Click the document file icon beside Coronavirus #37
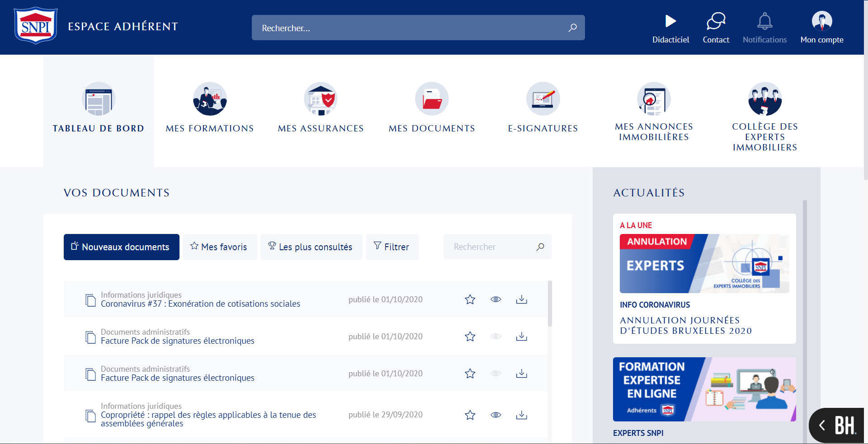Image resolution: width=868 pixels, height=444 pixels. tap(90, 300)
